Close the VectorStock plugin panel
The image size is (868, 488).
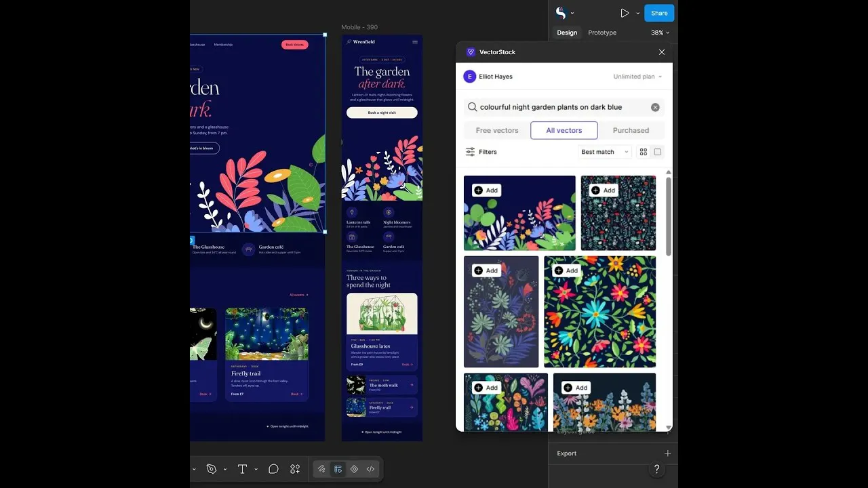pos(662,52)
